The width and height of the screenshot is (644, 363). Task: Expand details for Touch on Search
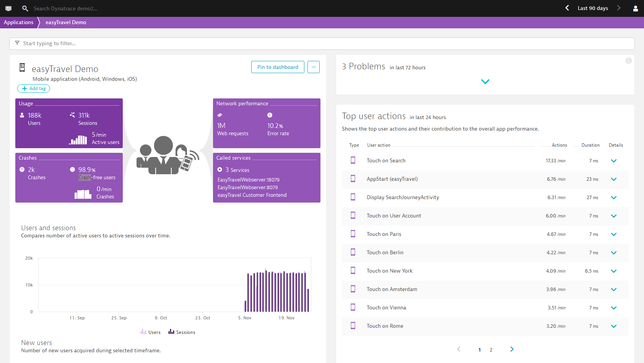(614, 161)
